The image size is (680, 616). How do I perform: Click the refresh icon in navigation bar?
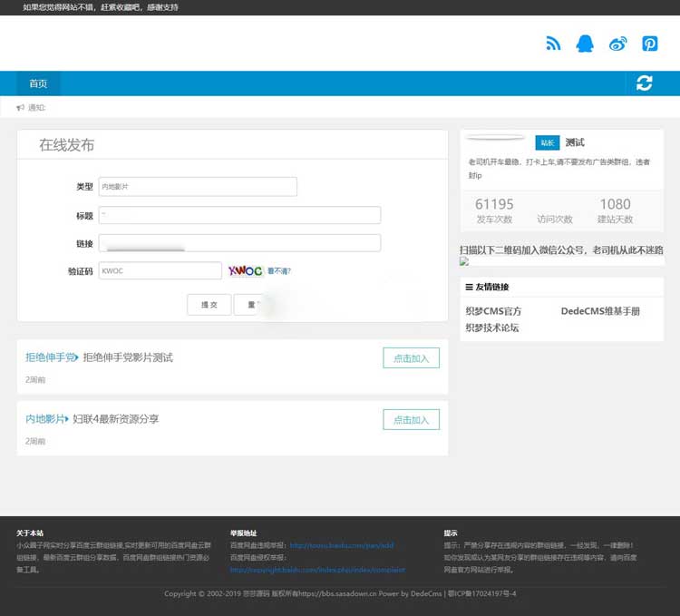tap(645, 83)
